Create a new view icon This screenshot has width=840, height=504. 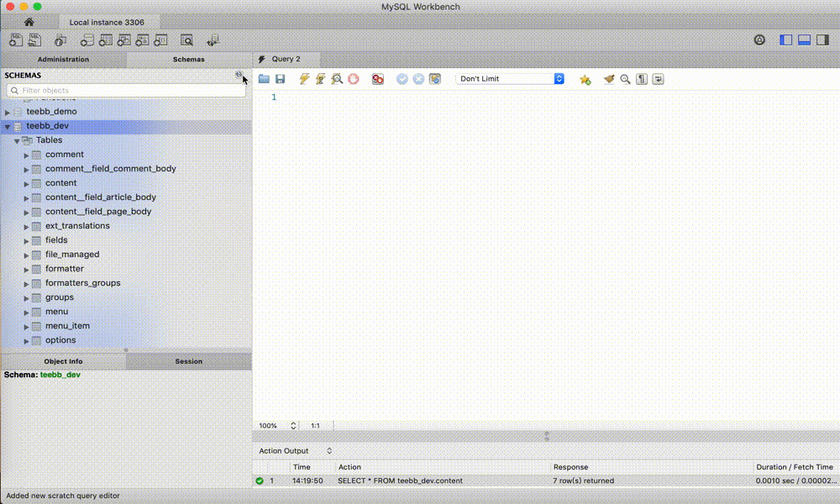tap(123, 39)
